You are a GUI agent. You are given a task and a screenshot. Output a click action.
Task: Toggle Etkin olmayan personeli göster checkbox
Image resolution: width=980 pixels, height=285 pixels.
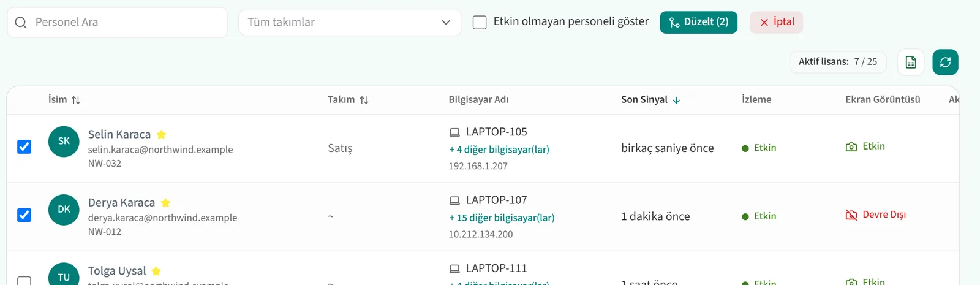(480, 23)
